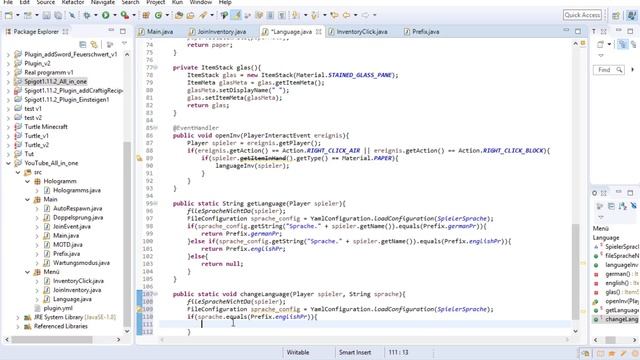Open dropdown arrow next to New icon
This screenshot has height=360, width=640.
coord(17,16)
